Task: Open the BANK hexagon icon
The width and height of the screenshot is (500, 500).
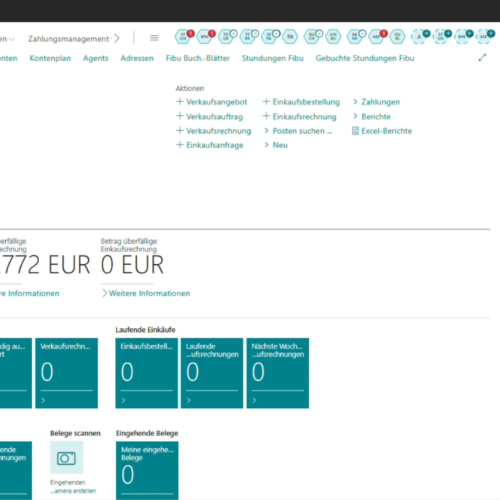Action: [355, 37]
